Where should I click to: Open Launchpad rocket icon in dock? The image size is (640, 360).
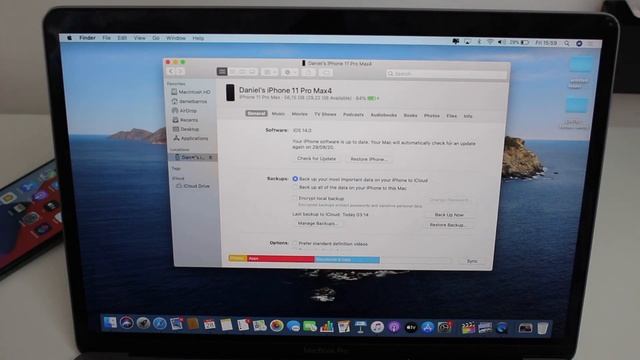143,323
